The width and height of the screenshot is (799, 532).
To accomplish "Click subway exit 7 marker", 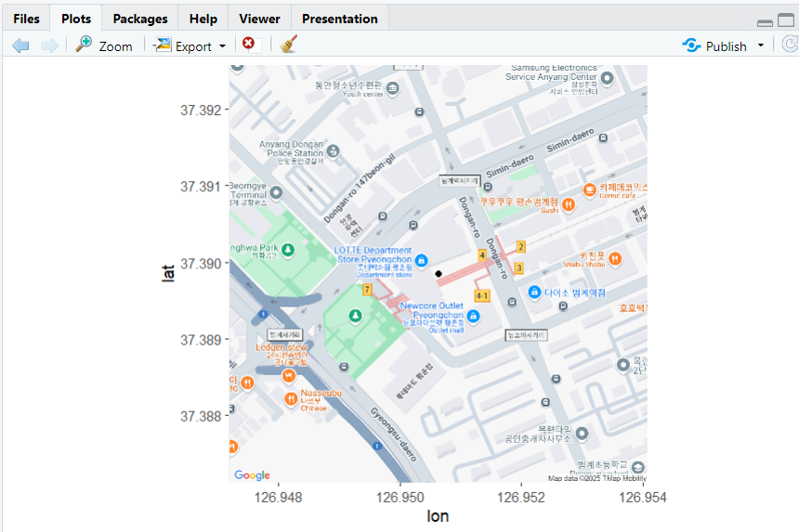I will [x=367, y=290].
